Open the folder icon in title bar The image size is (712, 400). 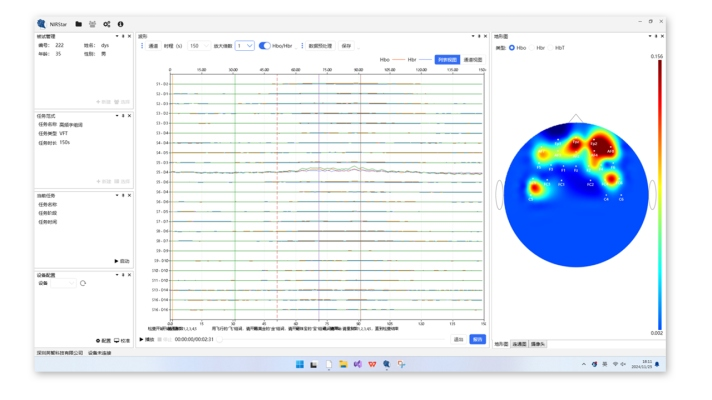[79, 24]
